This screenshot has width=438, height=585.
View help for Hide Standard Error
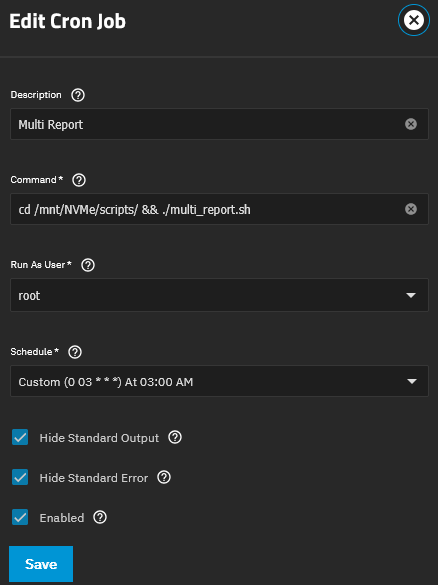pyautogui.click(x=164, y=477)
